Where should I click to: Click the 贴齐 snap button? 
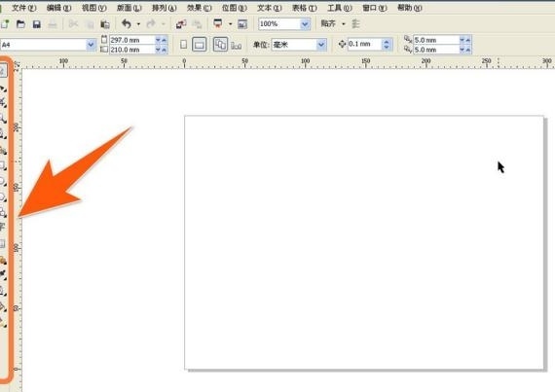point(328,23)
